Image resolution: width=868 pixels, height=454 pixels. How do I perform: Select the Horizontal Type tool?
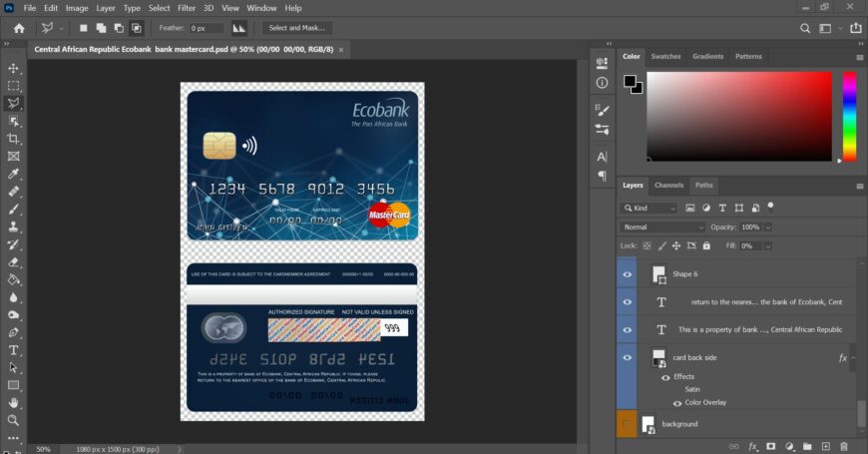click(13, 350)
